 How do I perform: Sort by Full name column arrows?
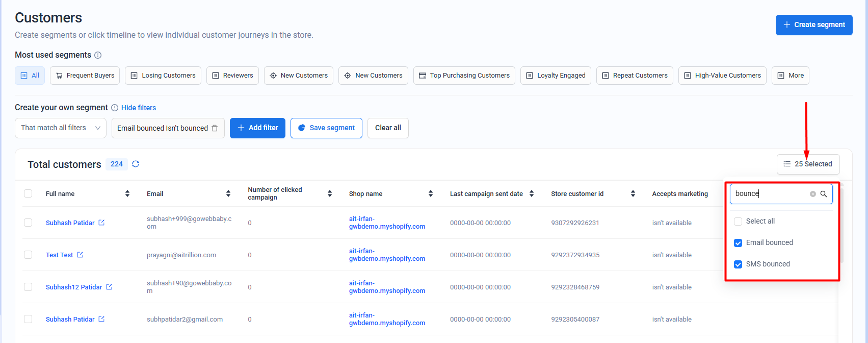tap(127, 193)
